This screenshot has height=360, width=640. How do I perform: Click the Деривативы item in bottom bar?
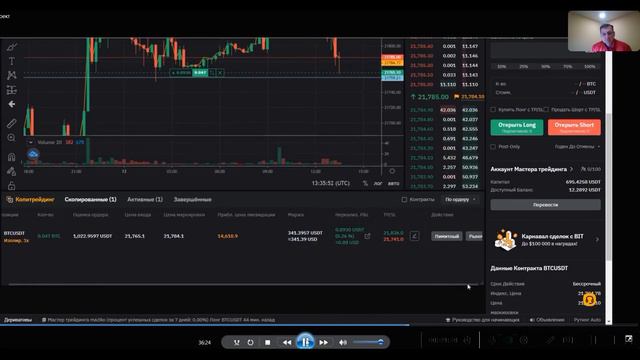[18, 320]
